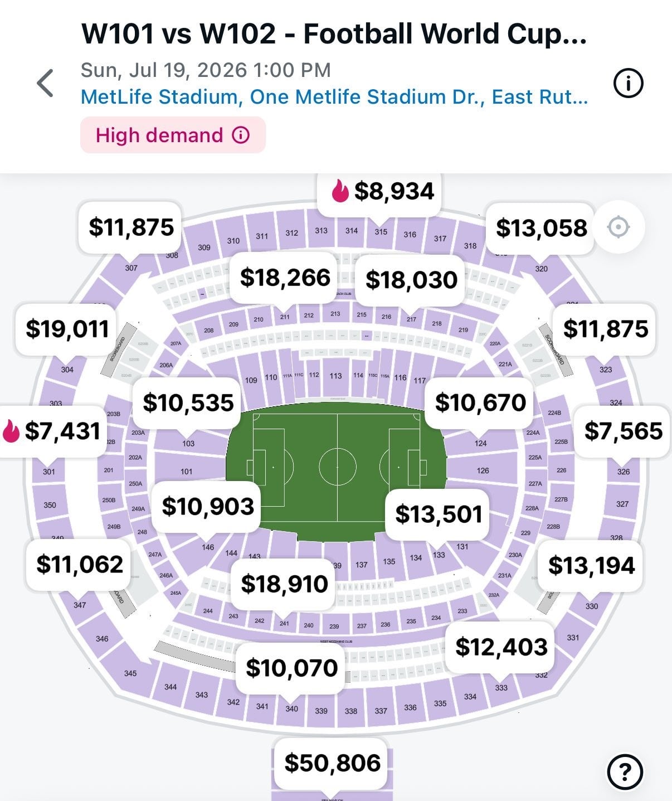The width and height of the screenshot is (672, 801).
Task: Recenter the map with the locate icon
Action: click(x=619, y=227)
